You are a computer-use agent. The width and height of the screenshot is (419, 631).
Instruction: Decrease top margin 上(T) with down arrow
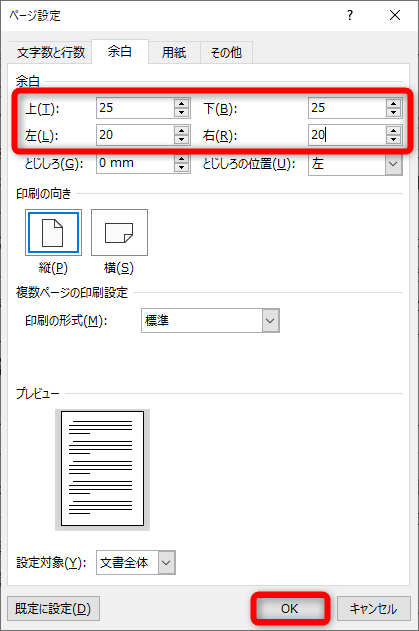coord(182,113)
